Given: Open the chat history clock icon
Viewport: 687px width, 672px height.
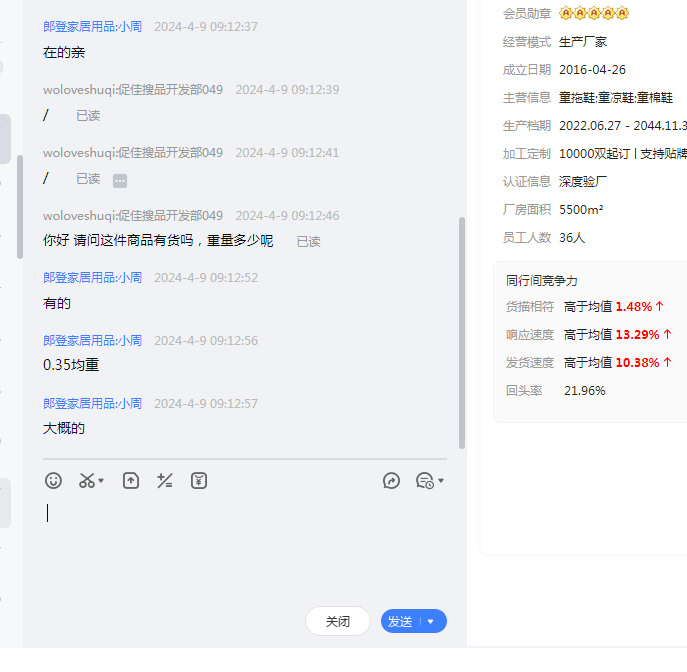Looking at the screenshot, I should [424, 481].
